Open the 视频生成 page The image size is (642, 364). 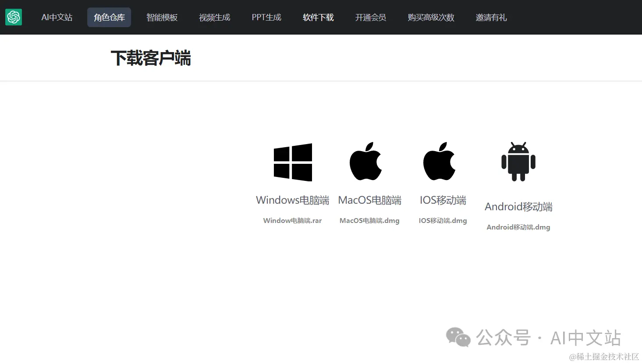[x=214, y=18]
